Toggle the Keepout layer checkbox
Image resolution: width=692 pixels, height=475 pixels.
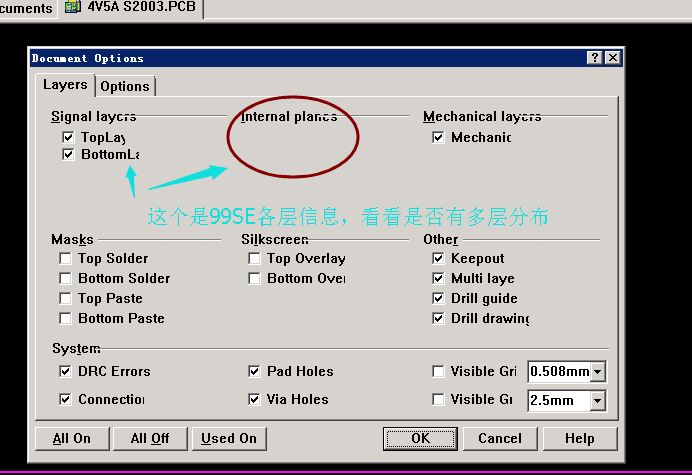click(438, 258)
